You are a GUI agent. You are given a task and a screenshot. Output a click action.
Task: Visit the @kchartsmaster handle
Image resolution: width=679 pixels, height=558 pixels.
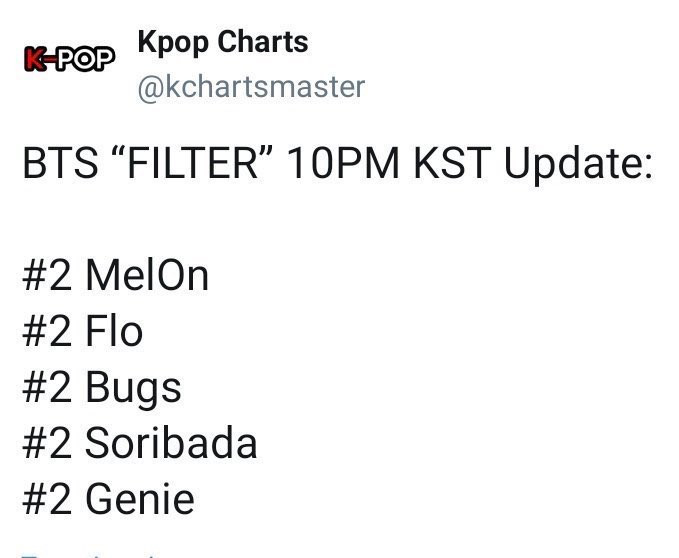coord(251,88)
